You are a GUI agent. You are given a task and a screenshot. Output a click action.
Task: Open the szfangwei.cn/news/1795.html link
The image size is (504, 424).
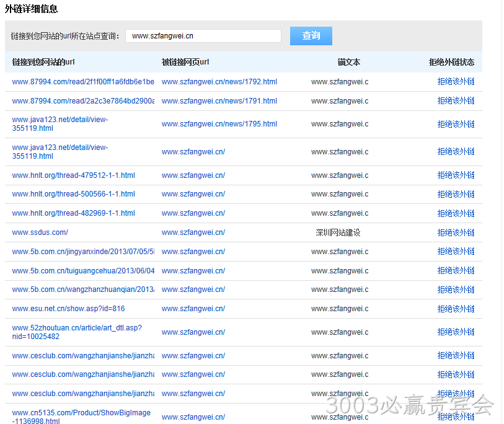coord(219,124)
